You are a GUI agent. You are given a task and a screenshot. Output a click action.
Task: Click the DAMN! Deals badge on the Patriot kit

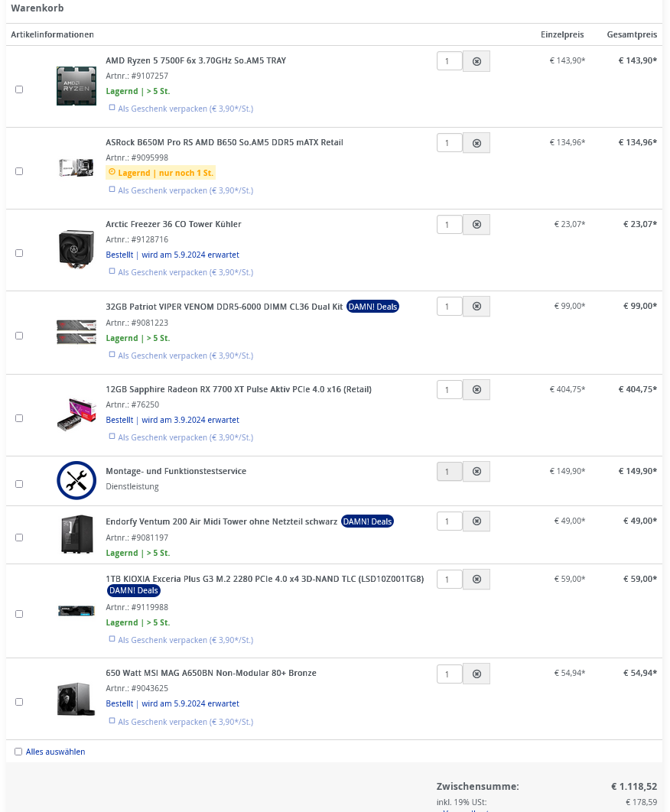point(372,306)
